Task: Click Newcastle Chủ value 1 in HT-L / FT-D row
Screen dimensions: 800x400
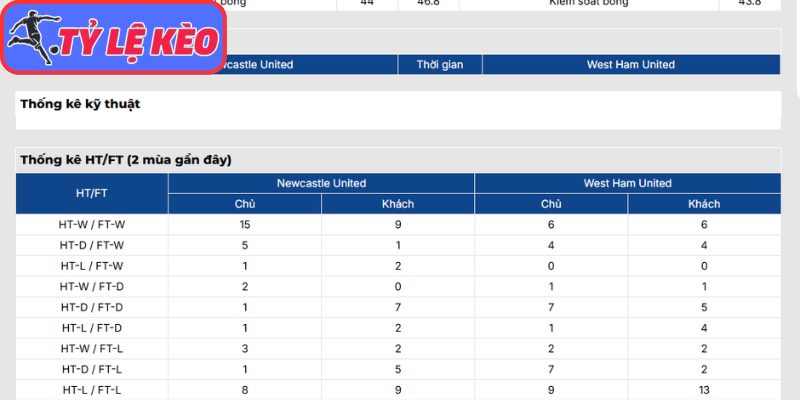Action: click(x=245, y=328)
